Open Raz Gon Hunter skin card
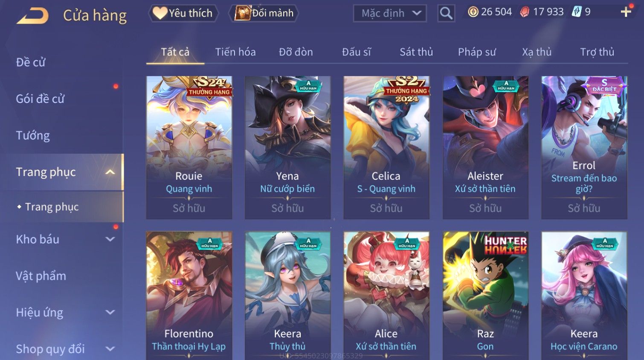The height and width of the screenshot is (360, 644). [485, 296]
